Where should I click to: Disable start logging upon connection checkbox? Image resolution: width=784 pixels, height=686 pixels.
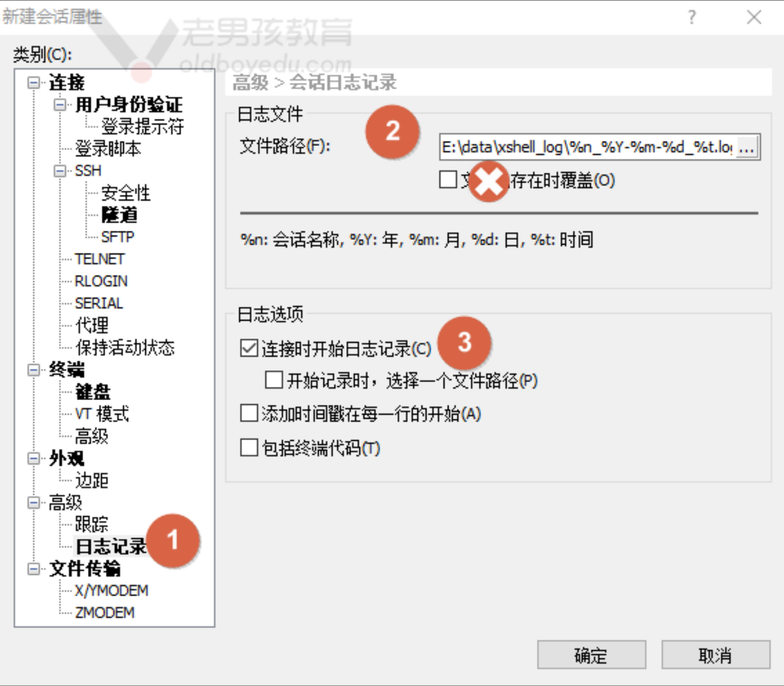[249, 348]
